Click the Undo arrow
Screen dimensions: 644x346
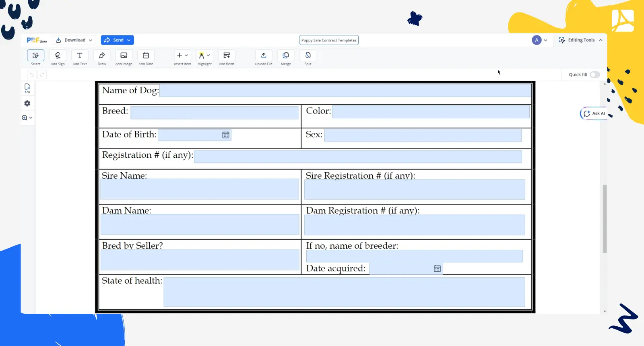point(32,75)
